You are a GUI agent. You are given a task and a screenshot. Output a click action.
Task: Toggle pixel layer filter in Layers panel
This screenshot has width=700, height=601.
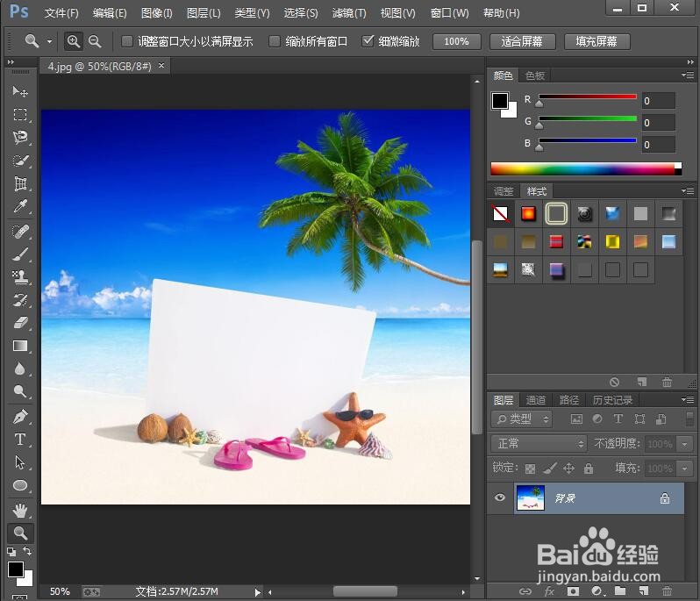[577, 419]
